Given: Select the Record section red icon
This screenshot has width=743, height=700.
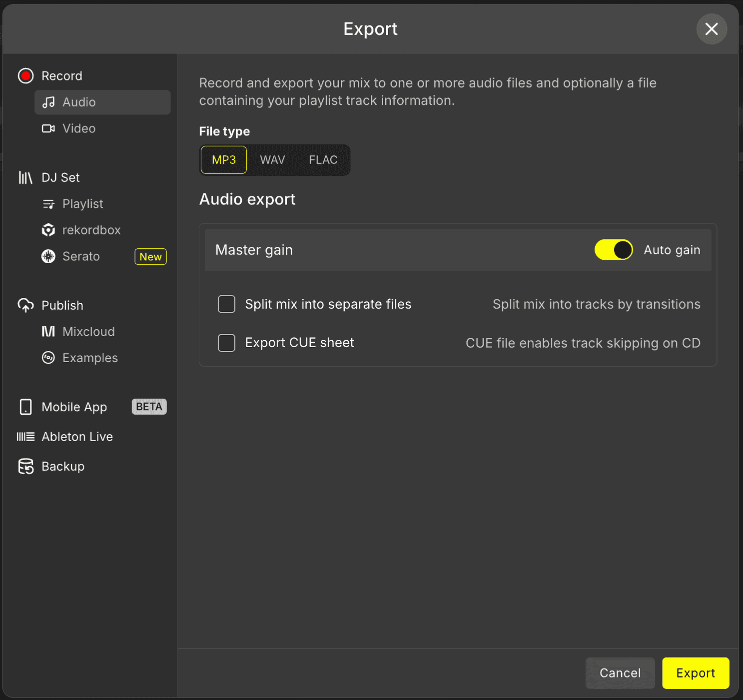Looking at the screenshot, I should [x=25, y=76].
